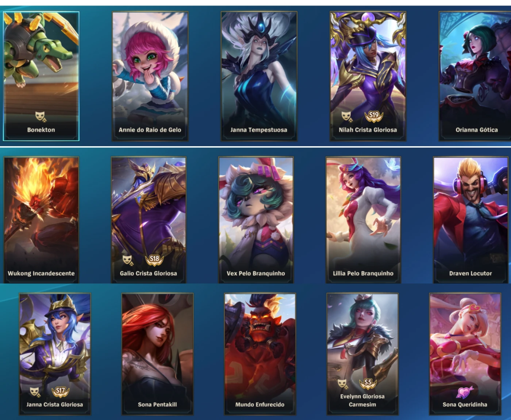Image resolution: width=511 pixels, height=420 pixels.
Task: Open the Lillia Pelo Branquinho skin
Action: (363, 220)
